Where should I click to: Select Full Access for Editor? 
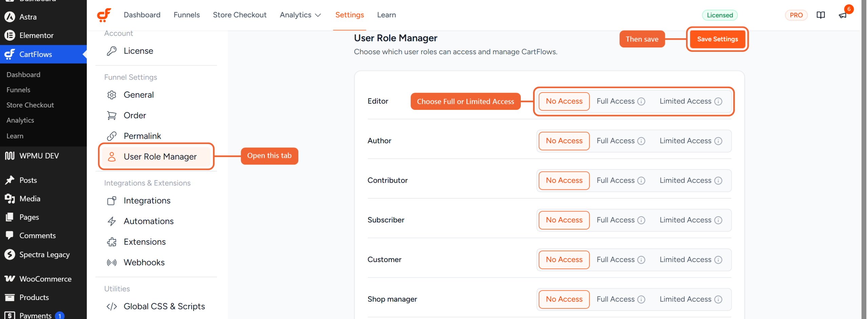(615, 101)
